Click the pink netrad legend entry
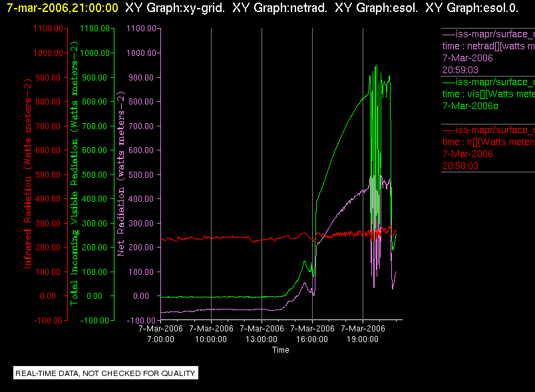 (x=488, y=52)
